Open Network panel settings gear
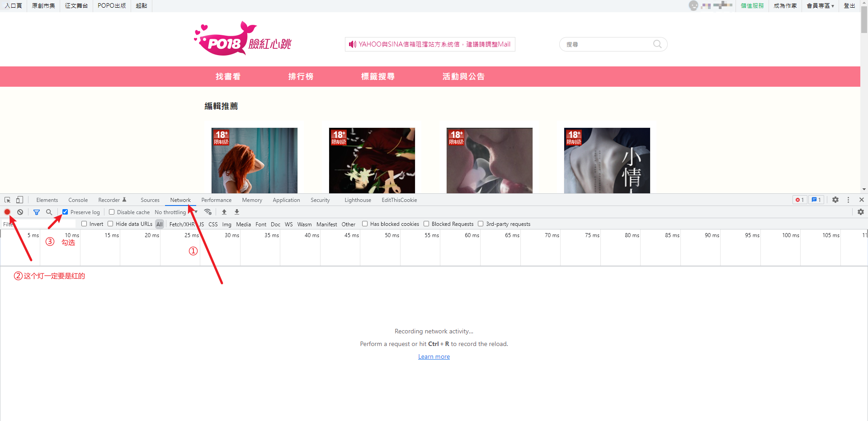Image resolution: width=868 pixels, height=421 pixels. 861,212
